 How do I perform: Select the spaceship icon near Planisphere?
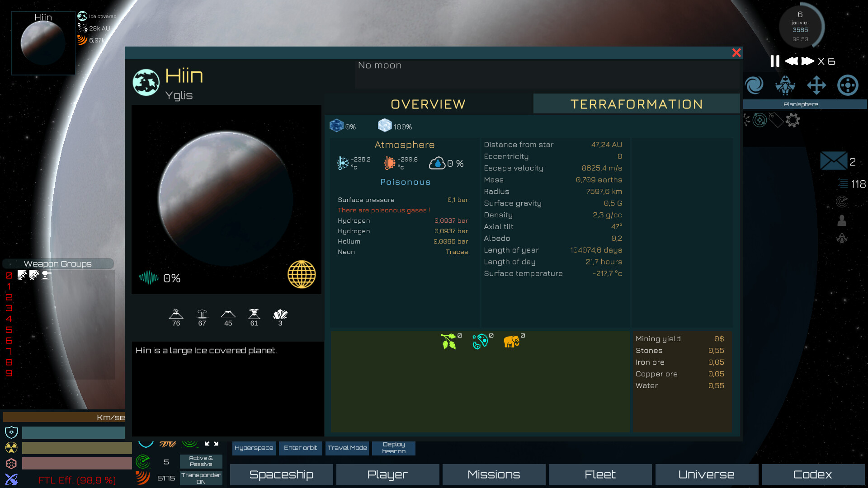(785, 85)
